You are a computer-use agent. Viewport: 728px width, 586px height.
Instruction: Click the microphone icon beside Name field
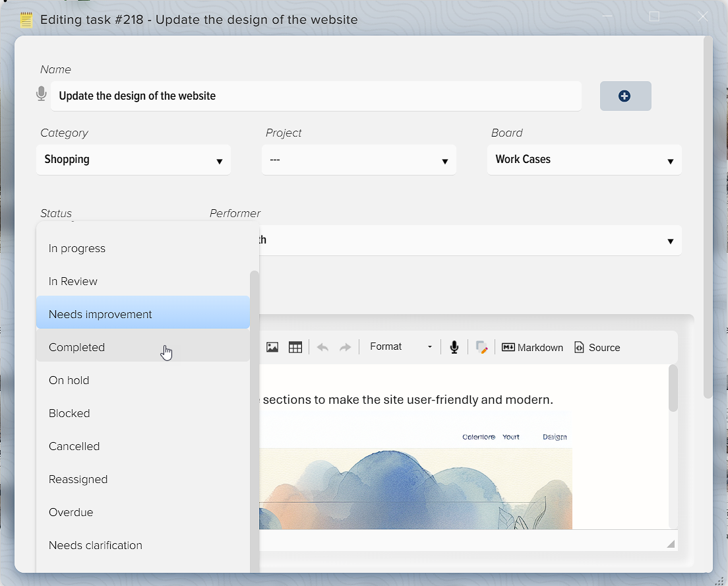(42, 94)
